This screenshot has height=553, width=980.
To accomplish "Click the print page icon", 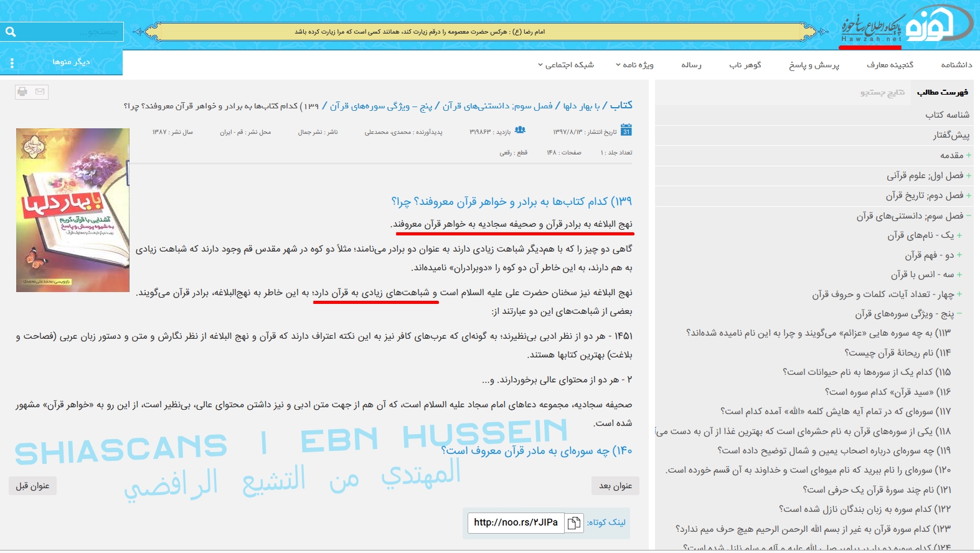I will 22,92.
